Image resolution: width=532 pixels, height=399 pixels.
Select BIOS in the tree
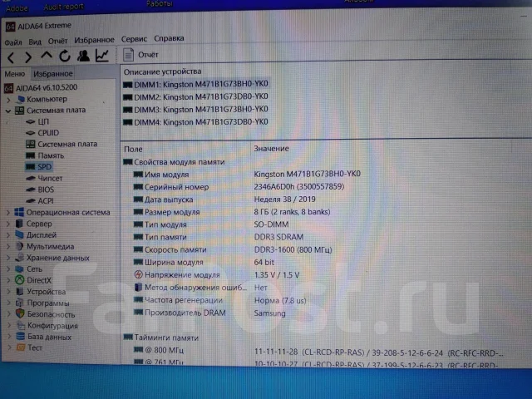[x=40, y=190]
